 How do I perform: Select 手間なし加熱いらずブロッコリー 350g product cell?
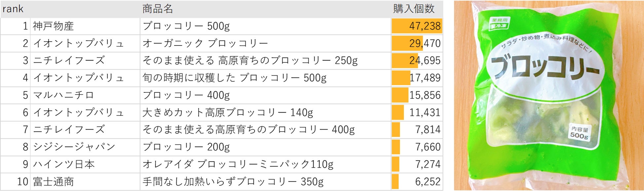click(x=233, y=181)
